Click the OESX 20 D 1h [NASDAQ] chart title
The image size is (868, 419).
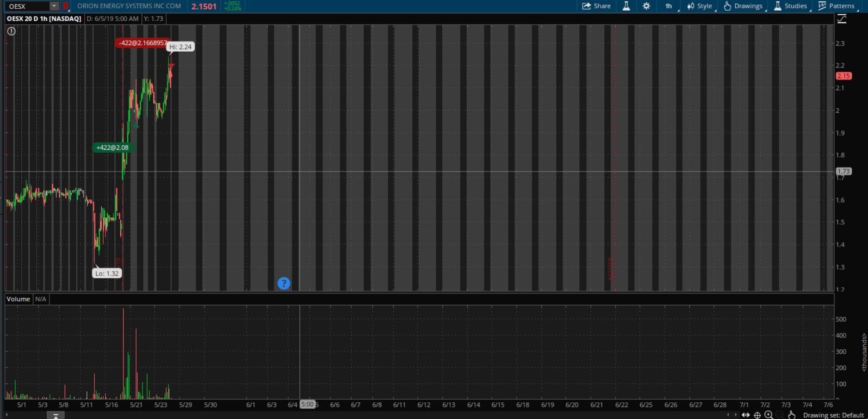44,18
